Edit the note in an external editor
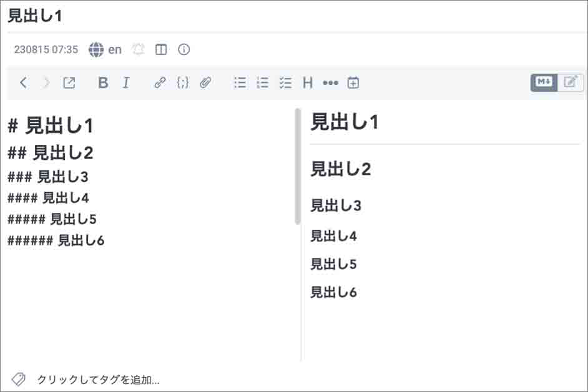 tap(69, 82)
